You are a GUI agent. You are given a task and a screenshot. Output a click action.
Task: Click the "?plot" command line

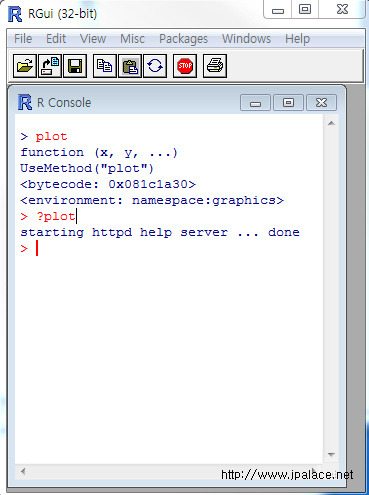point(48,216)
